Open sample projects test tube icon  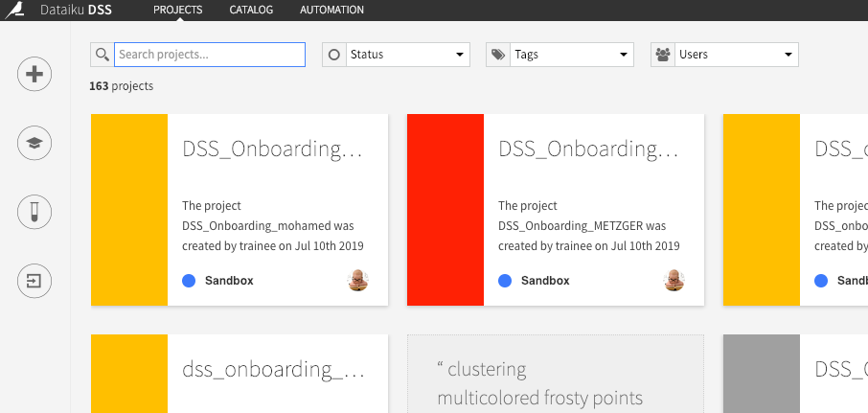click(x=34, y=212)
